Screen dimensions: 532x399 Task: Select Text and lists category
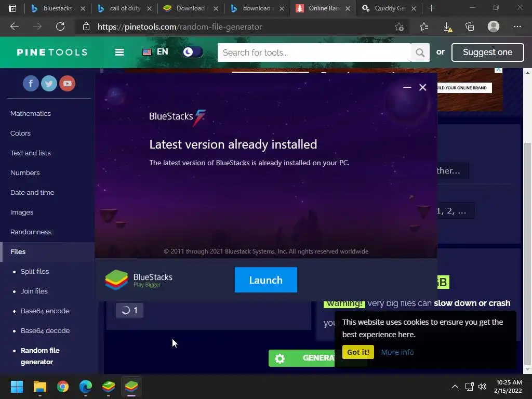pyautogui.click(x=31, y=153)
